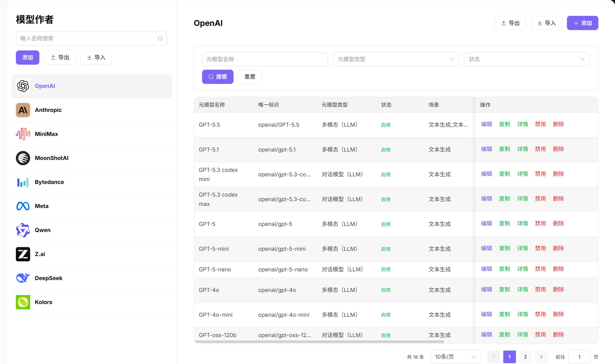Select the OpenAI logo icon in sidebar
615x364 pixels.
tap(23, 86)
